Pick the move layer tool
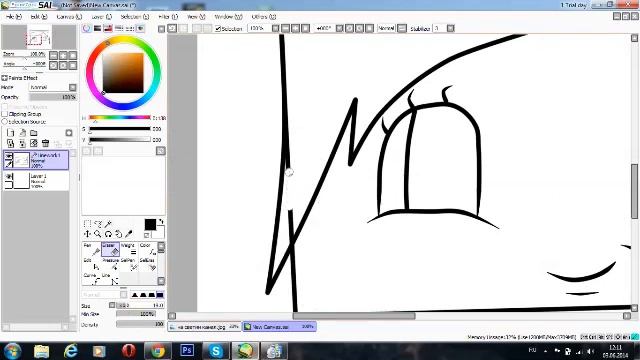640x360 pixels. pos(87,234)
